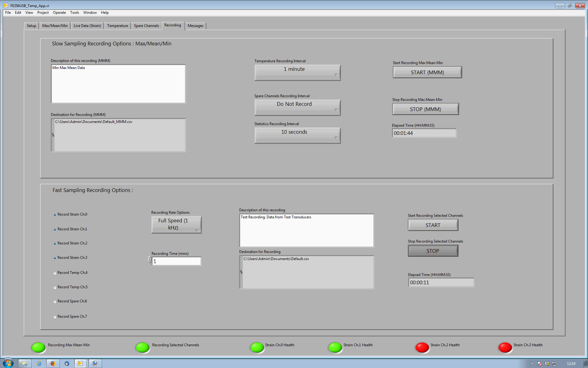
Task: Toggle Record Strain Ch.0 radio button
Action: (55, 215)
